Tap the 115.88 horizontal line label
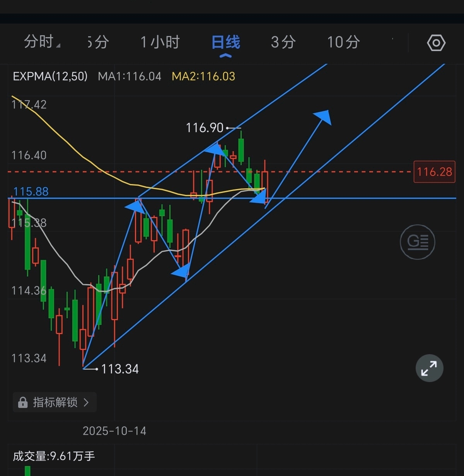 click(31, 191)
